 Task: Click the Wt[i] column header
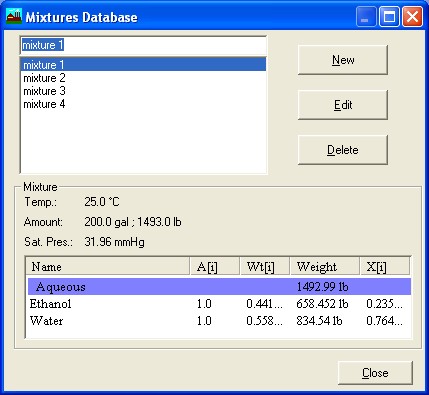pos(265,266)
